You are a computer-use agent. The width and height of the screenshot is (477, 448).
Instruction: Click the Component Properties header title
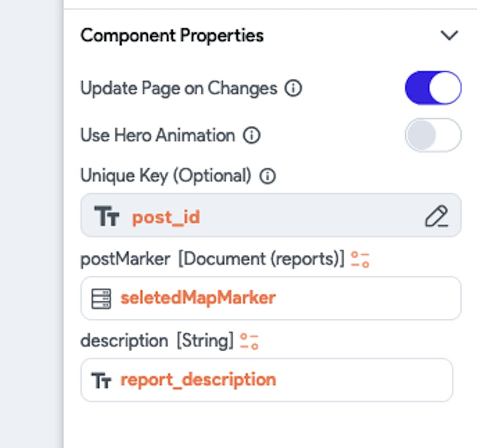172,36
